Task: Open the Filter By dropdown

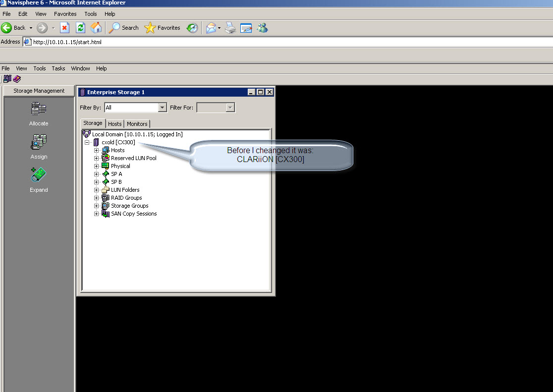Action: click(x=162, y=108)
